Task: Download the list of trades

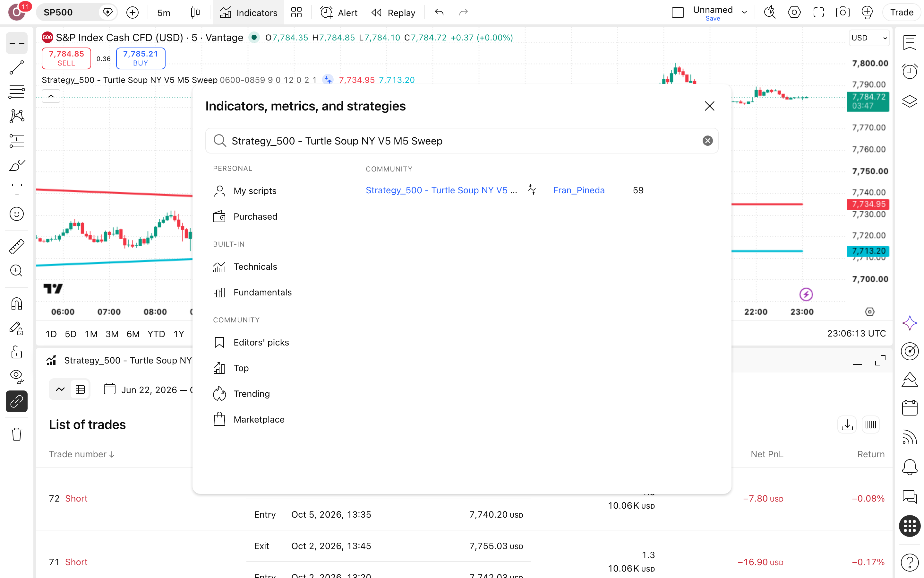Action: 847,425
